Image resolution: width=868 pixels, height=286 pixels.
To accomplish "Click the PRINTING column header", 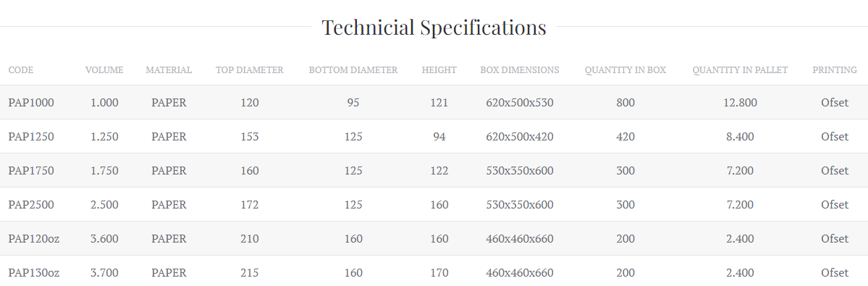I will coord(835,70).
